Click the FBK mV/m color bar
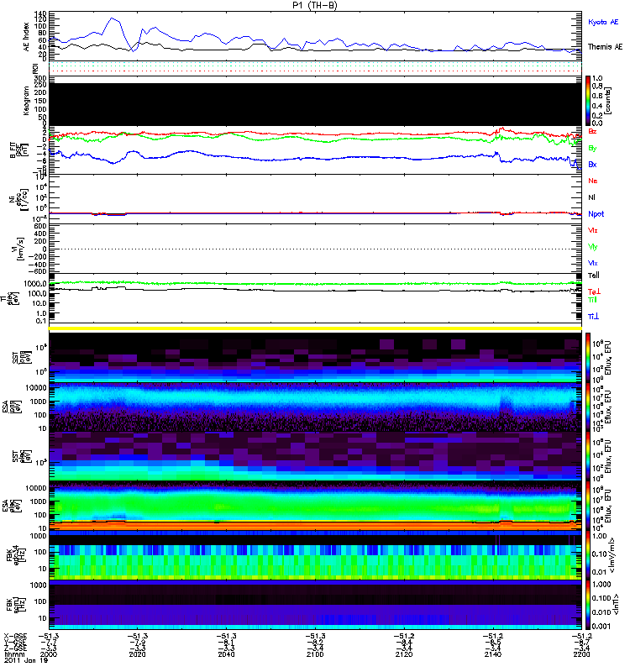 [588, 555]
